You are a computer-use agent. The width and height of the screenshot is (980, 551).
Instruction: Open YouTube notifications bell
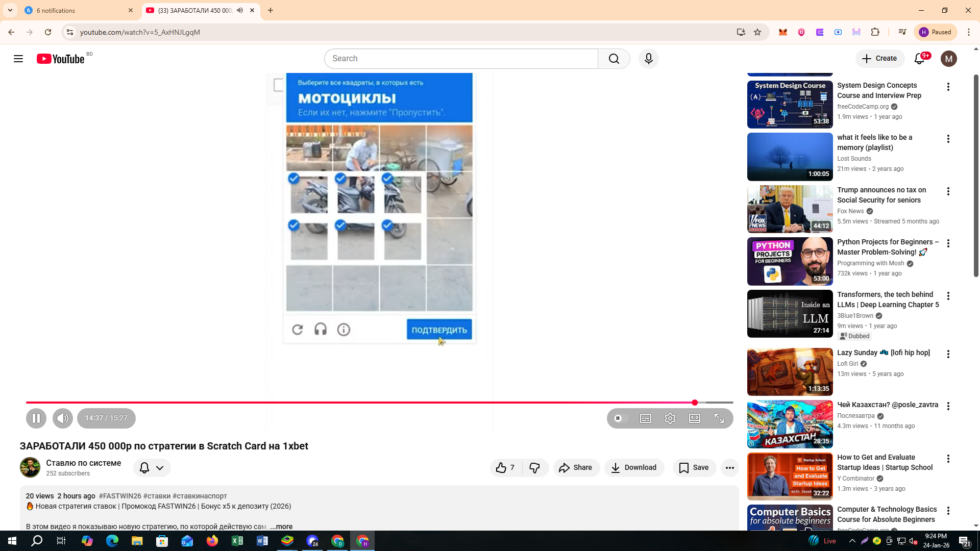pyautogui.click(x=919, y=59)
